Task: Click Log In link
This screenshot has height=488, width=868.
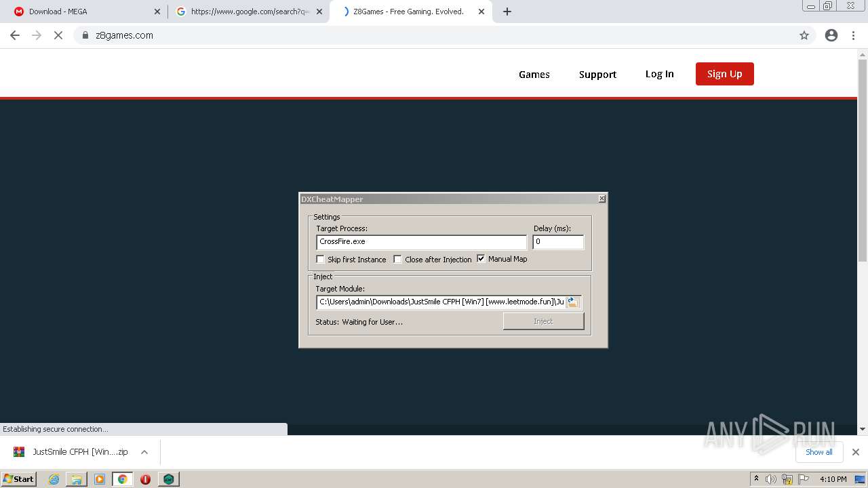Action: click(659, 74)
